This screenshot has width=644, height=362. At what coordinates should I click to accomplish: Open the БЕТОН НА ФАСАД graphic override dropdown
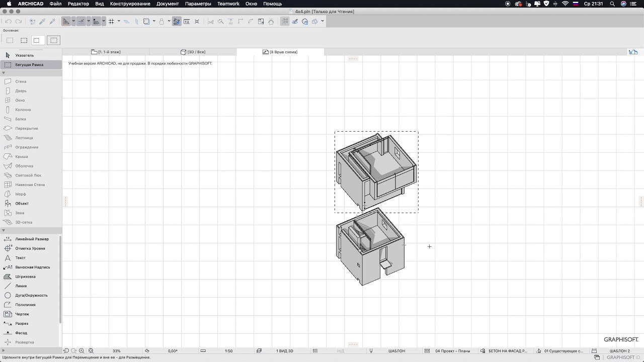[x=508, y=351]
